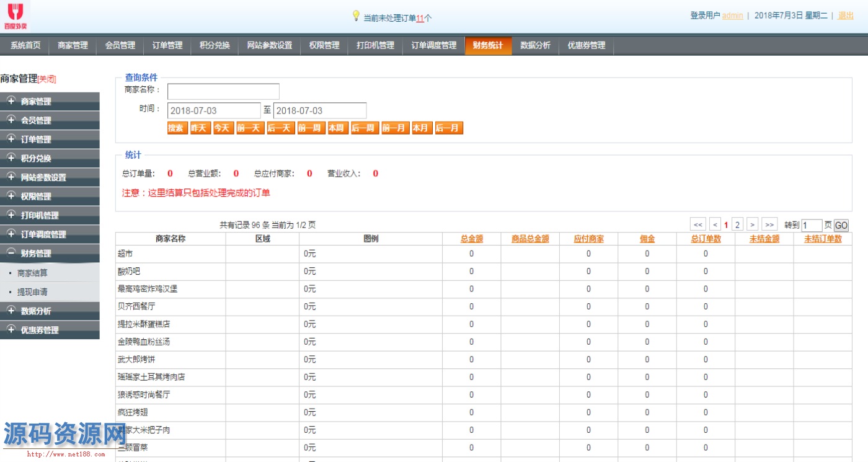Open the admin user link
The width and height of the screenshot is (868, 462).
[732, 16]
